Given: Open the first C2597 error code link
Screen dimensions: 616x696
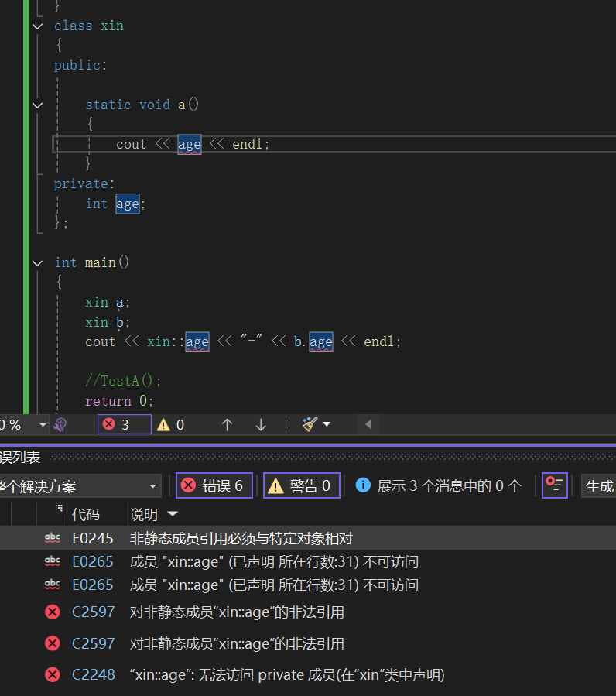Looking at the screenshot, I should coord(93,612).
